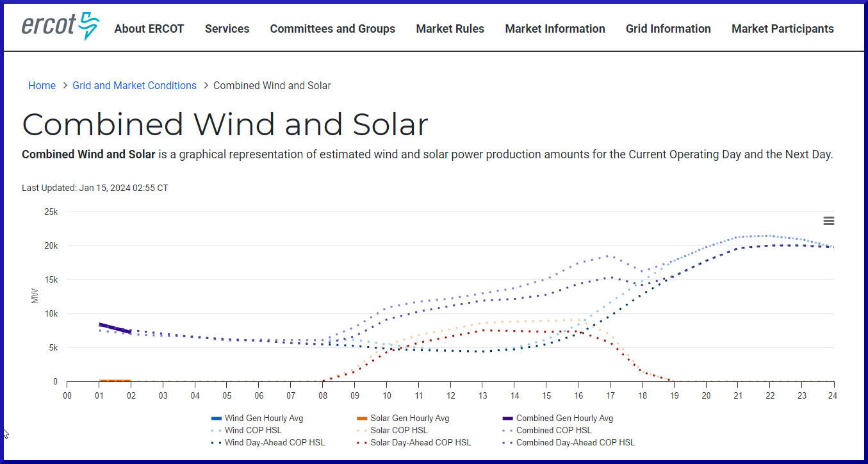Screen dimensions: 868x464
Task: Expand Committees and Groups menu
Action: click(x=332, y=29)
